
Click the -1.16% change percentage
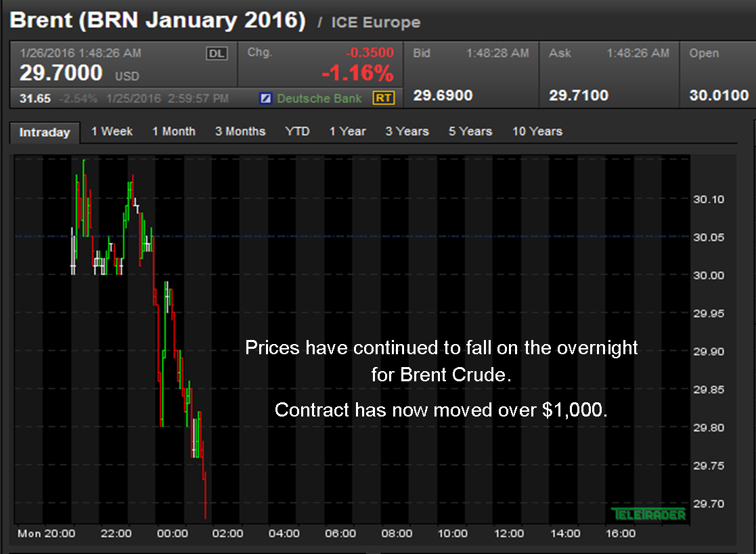tap(357, 73)
